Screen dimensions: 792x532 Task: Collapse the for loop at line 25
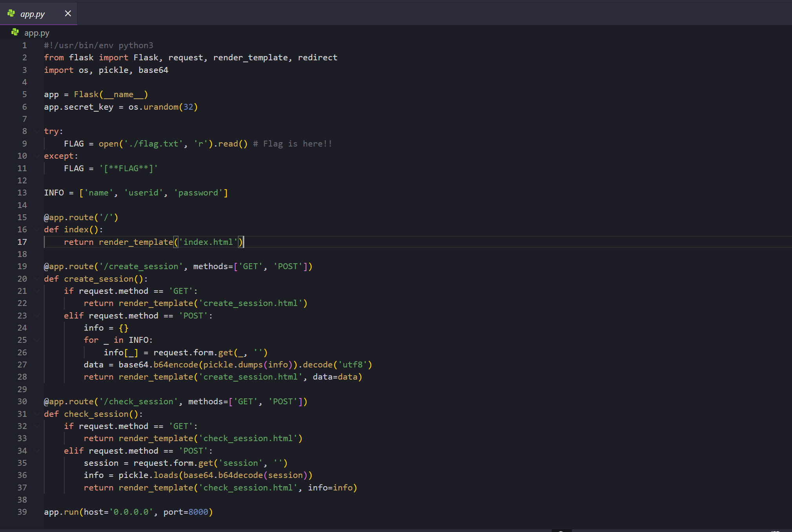37,340
